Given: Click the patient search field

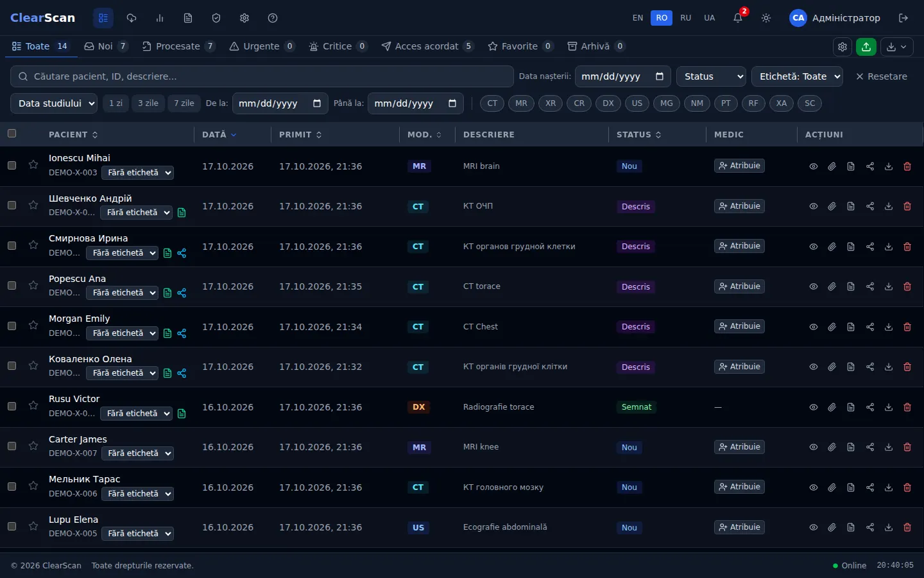Looking at the screenshot, I should [262, 76].
